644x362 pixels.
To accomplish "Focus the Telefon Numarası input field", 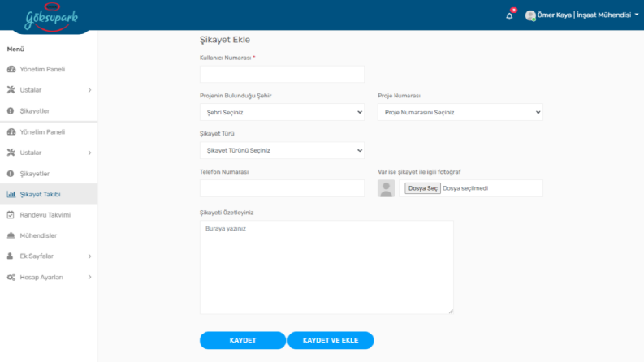I will point(282,188).
